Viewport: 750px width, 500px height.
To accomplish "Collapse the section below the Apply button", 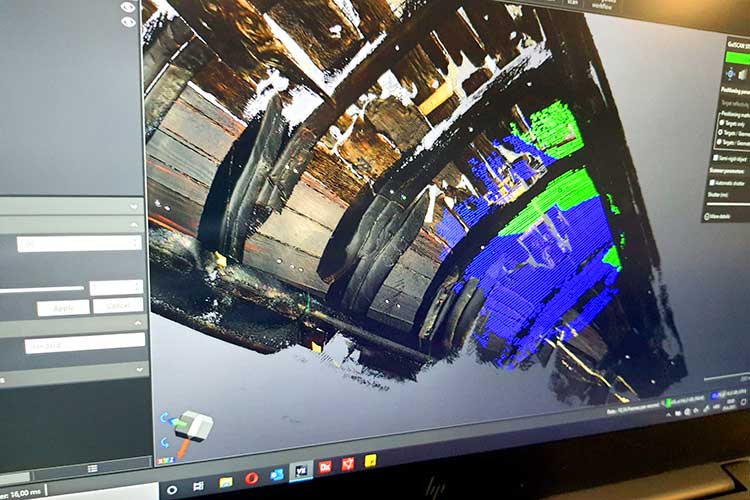I will point(138,323).
